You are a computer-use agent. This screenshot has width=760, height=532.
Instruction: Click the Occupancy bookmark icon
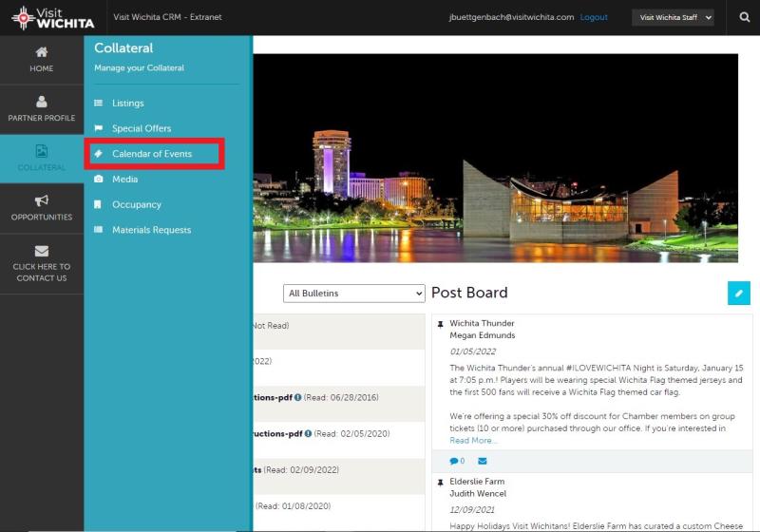[x=98, y=204]
